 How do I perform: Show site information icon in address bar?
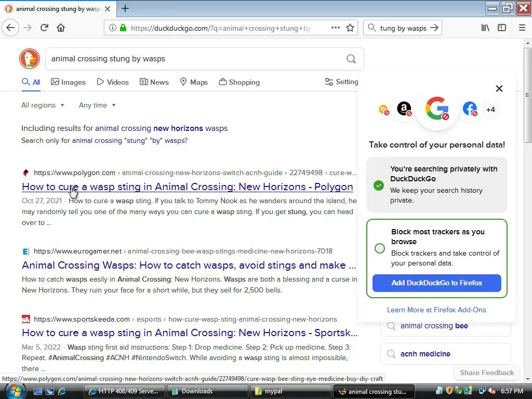pyautogui.click(x=113, y=28)
